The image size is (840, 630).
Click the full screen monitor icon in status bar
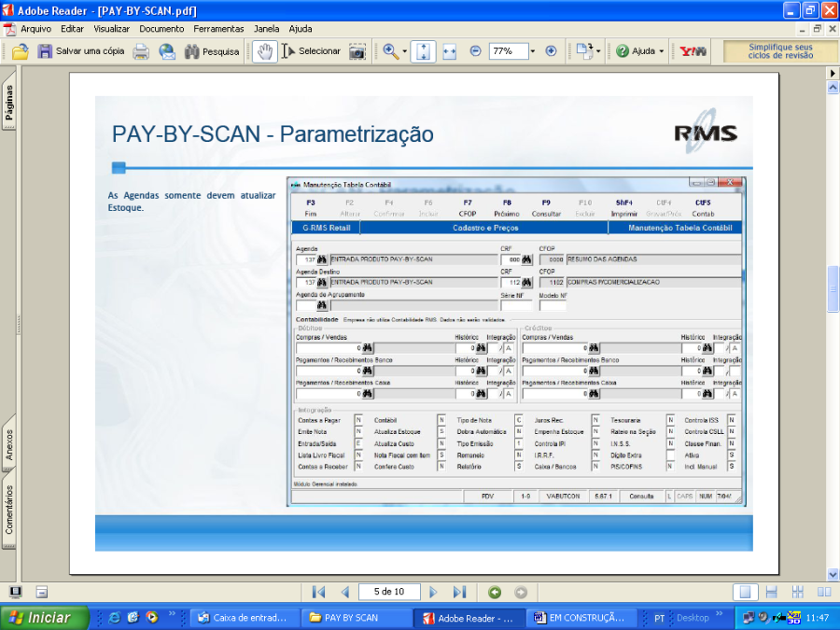[16, 592]
